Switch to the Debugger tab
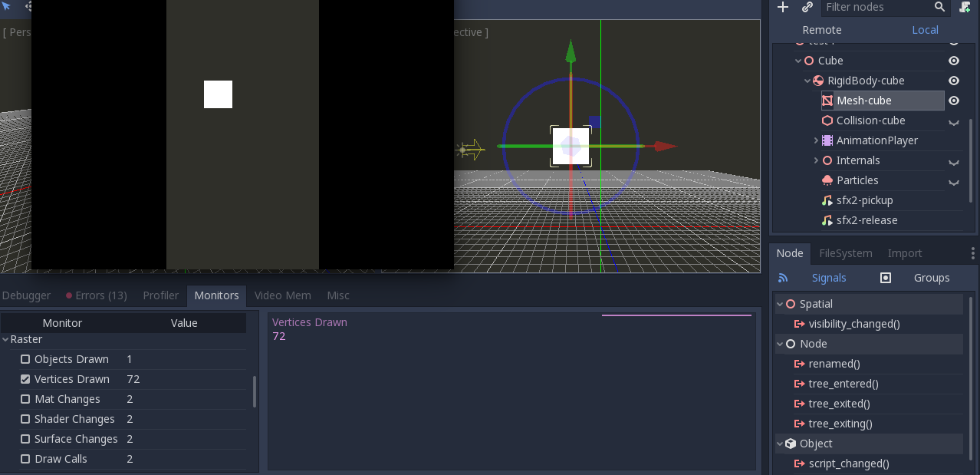This screenshot has height=475, width=980. click(x=26, y=295)
